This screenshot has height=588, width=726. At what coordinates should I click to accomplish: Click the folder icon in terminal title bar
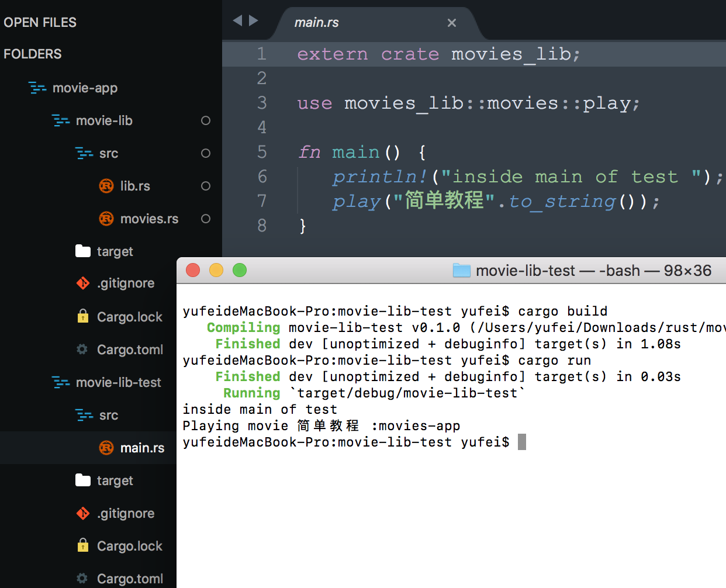[x=462, y=271]
